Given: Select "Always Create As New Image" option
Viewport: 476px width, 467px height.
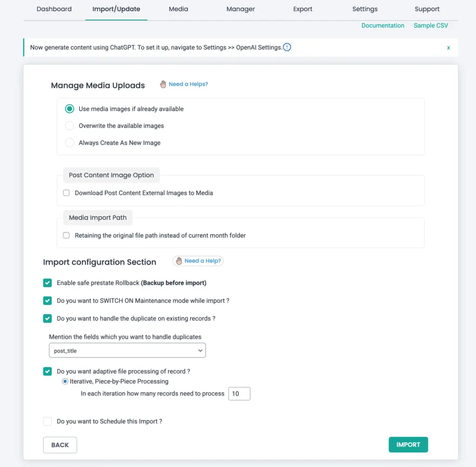Looking at the screenshot, I should click(69, 143).
